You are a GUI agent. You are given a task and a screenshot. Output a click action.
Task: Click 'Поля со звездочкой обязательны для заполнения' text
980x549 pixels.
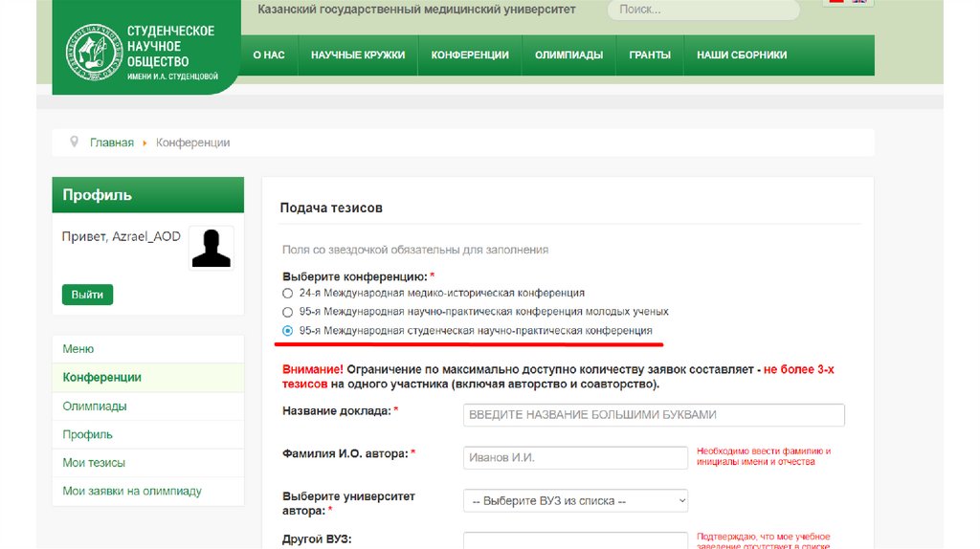(x=415, y=250)
